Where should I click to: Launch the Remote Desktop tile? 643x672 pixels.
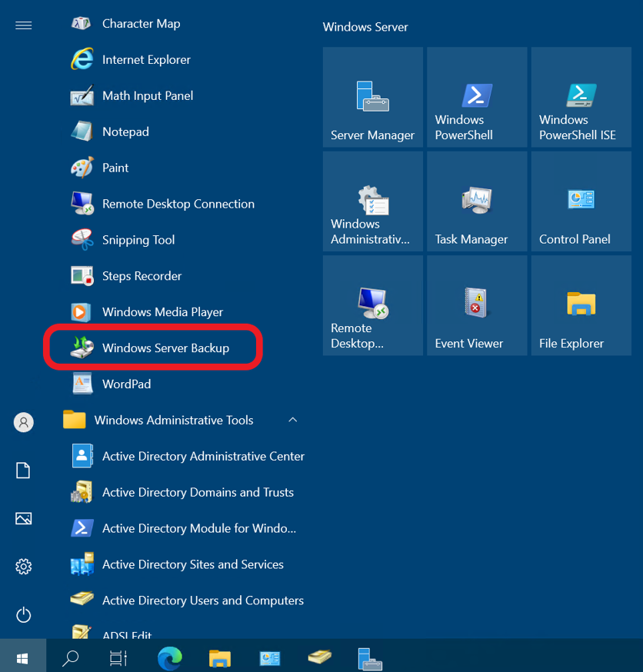coord(372,305)
